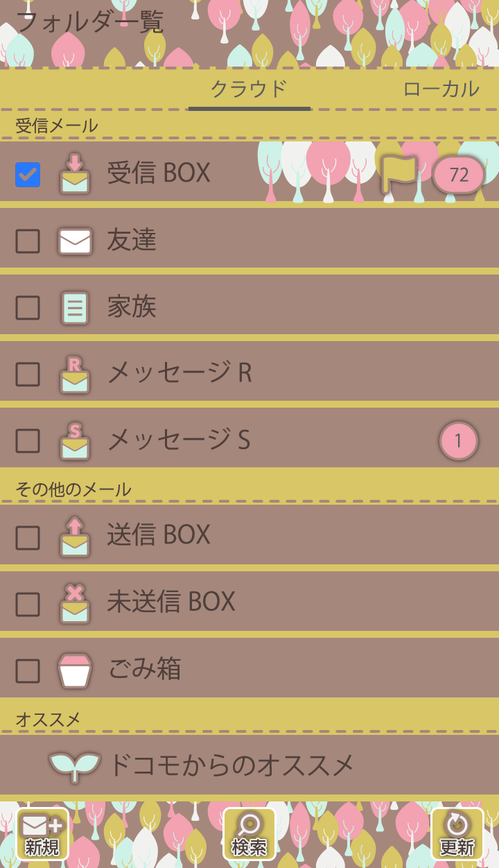Select the 送信 BOX checkbox
This screenshot has height=868, width=499.
click(x=28, y=538)
